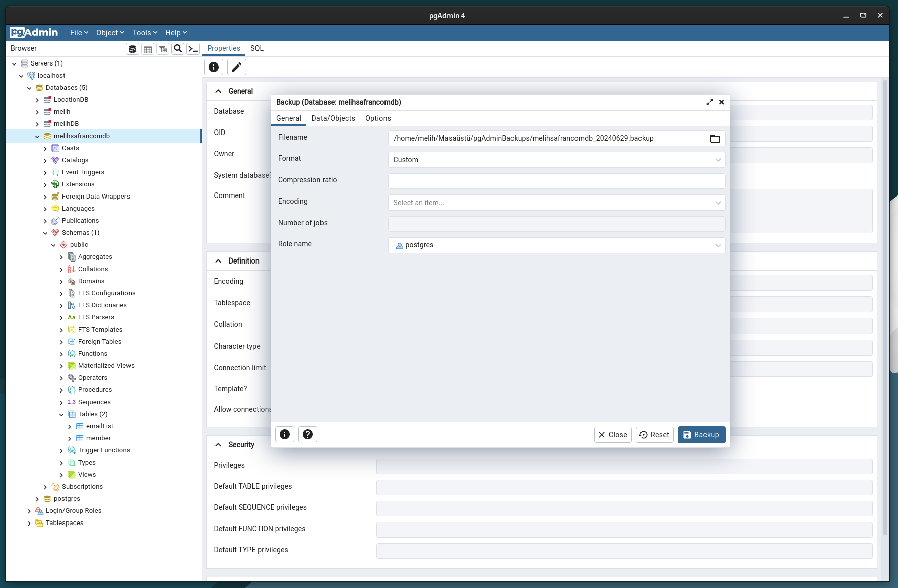
Task: Open the Query Tool icon in Browser toolbar
Action: (x=133, y=49)
